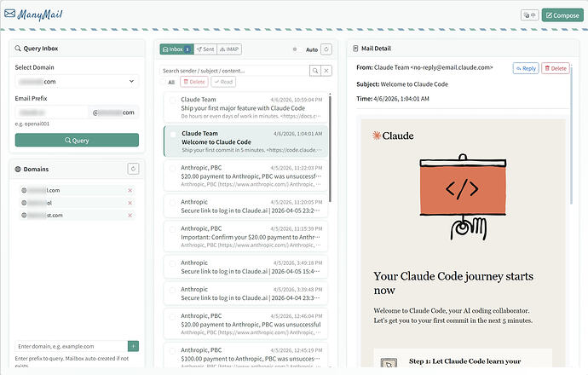The height and width of the screenshot is (375, 588).
Task: Open the Select Domain dropdown
Action: pos(77,81)
